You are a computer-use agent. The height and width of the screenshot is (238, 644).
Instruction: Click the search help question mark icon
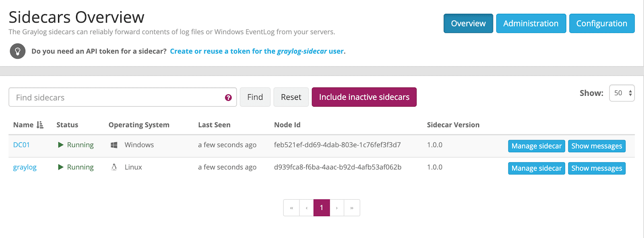coord(228,97)
